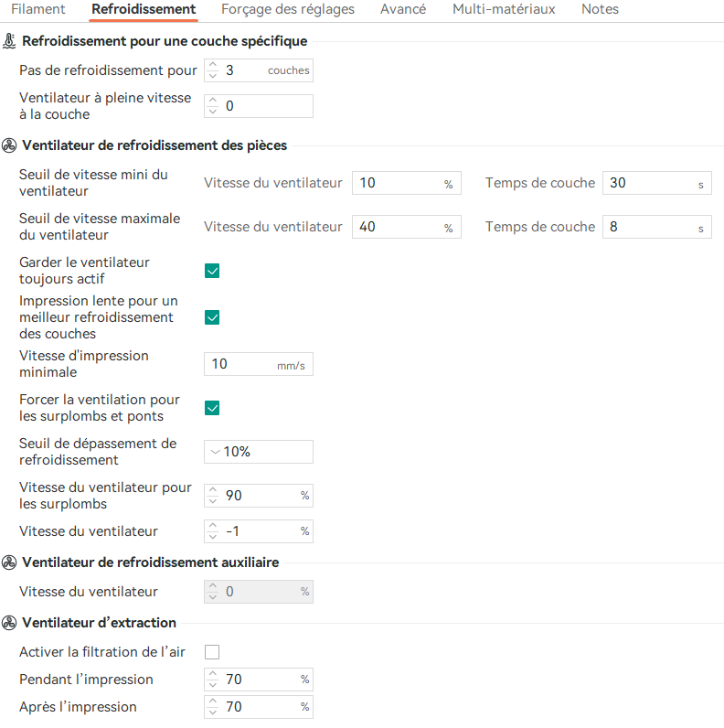Decrease 'Ventilateur à pleine vitesse à la couche' value

coord(213,112)
